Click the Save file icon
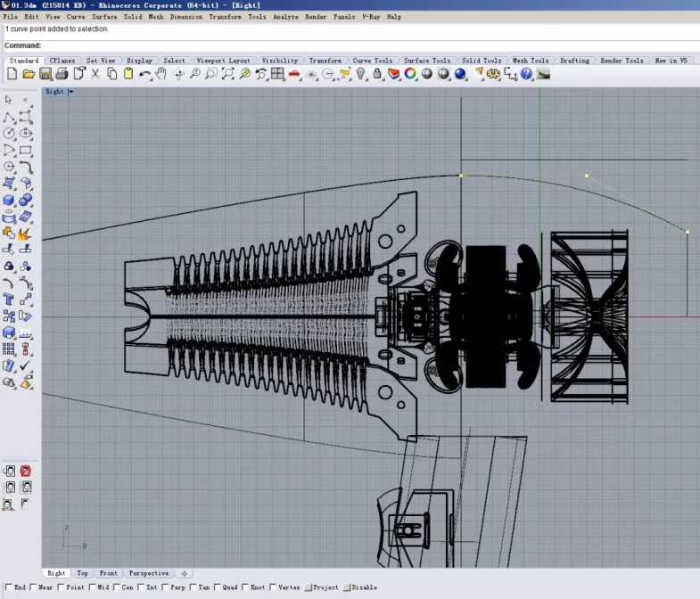Image resolution: width=700 pixels, height=599 pixels. point(45,74)
